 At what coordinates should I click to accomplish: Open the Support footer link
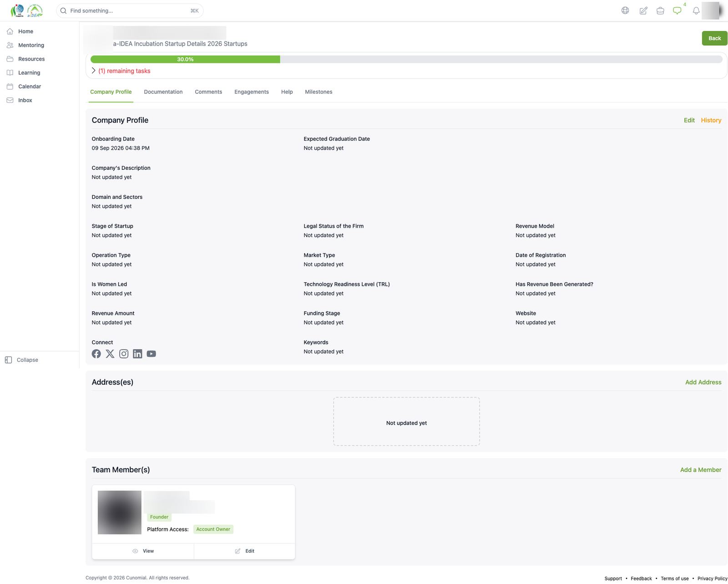(x=613, y=579)
